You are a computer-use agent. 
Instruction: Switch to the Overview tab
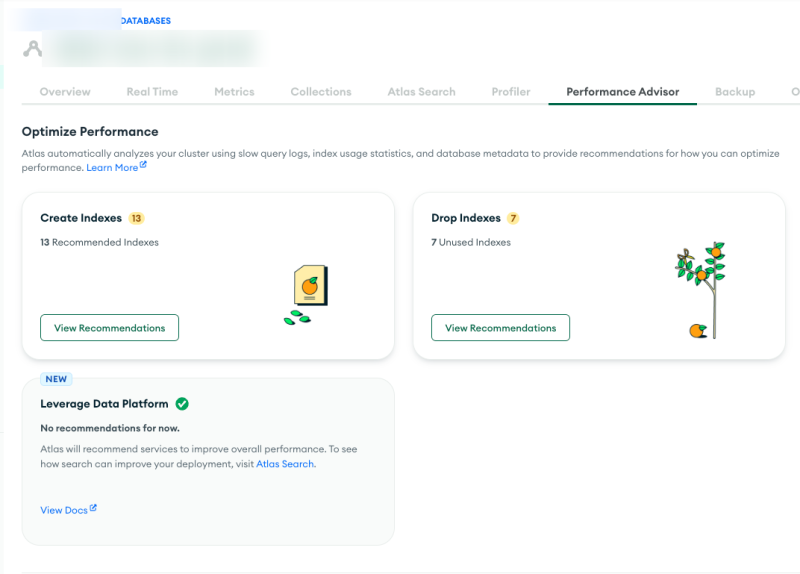point(65,92)
